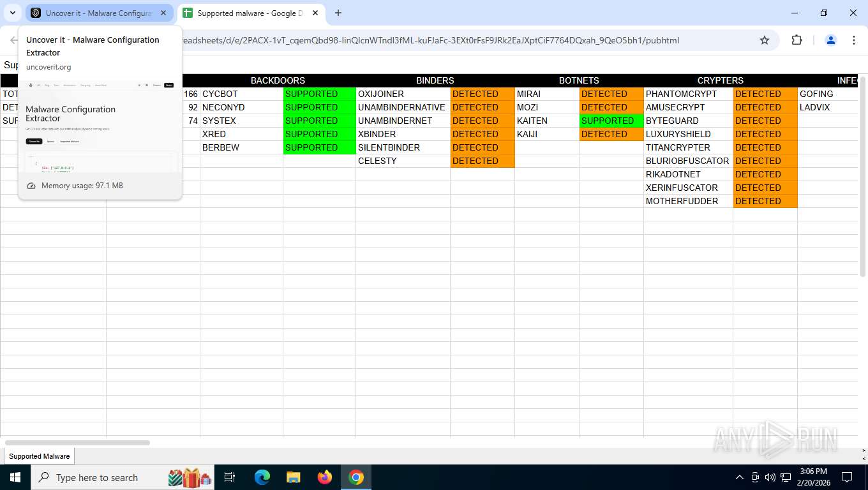Click the XRED cell
The height and width of the screenshot is (490, 868).
pyautogui.click(x=242, y=134)
